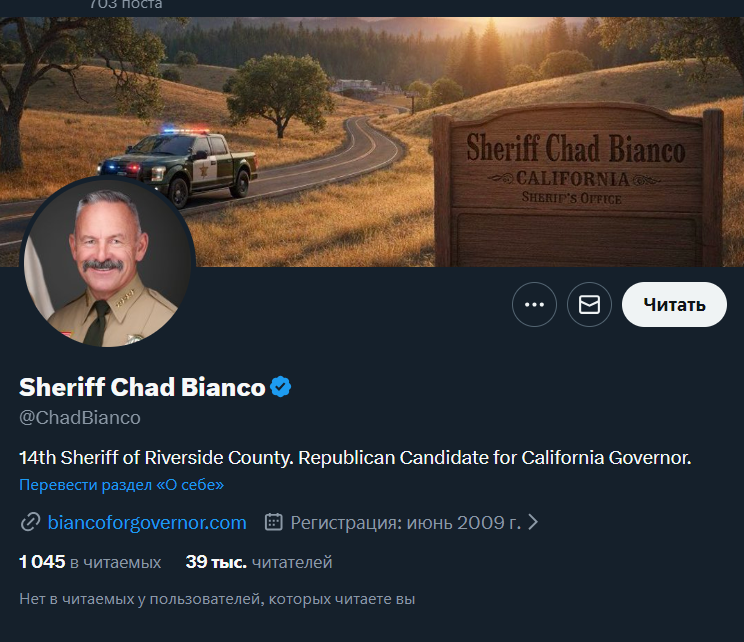Click the @ChadBianco handle text
The height and width of the screenshot is (642, 744).
[x=80, y=418]
